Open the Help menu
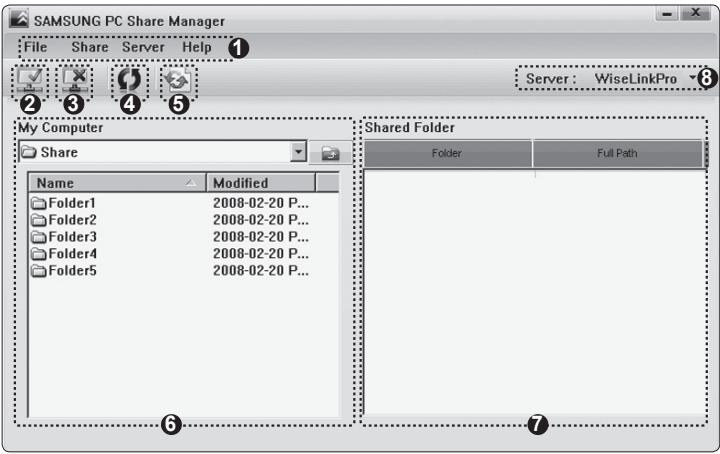The image size is (720, 454). tap(197, 47)
